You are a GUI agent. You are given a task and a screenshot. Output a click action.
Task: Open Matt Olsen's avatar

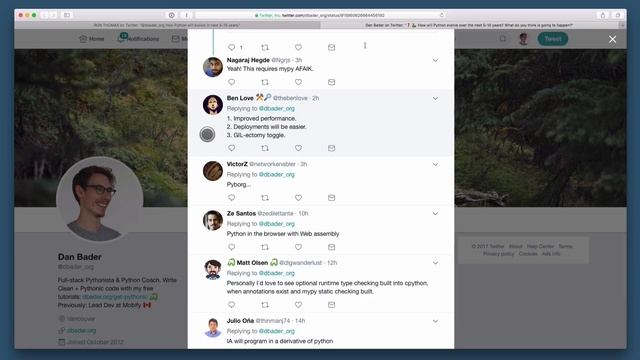[213, 270]
